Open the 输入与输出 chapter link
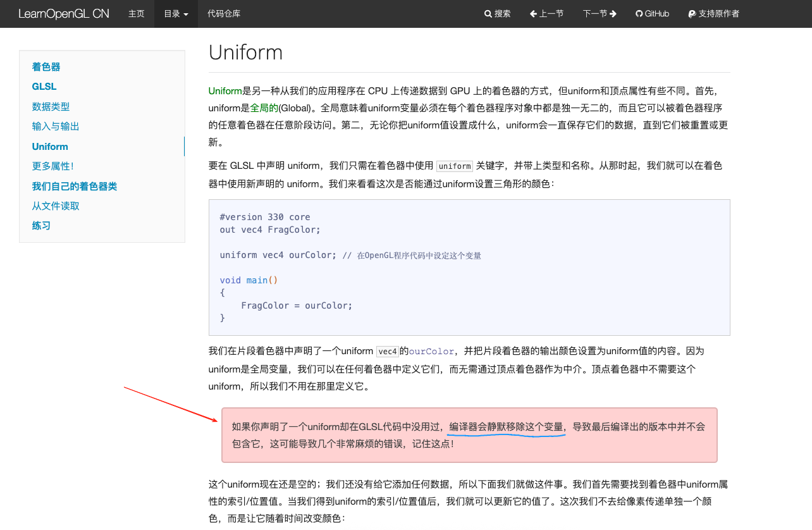 tap(56, 126)
